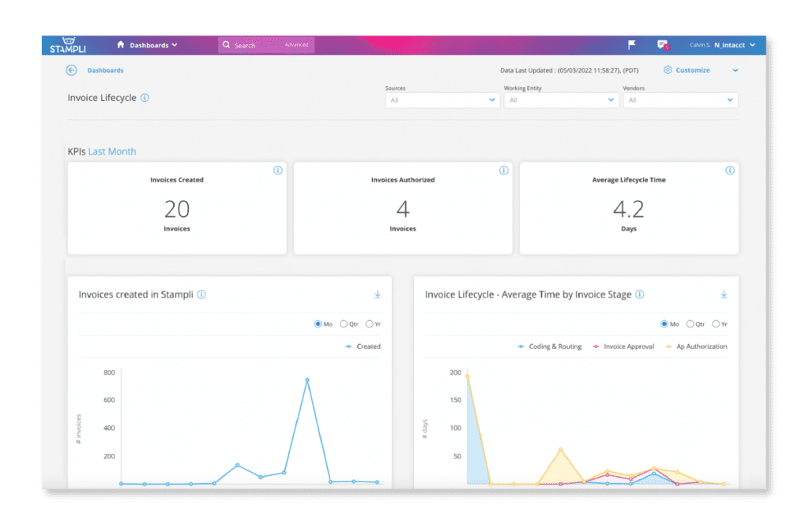Image resolution: width=809 pixels, height=532 pixels.
Task: Click the flag icon in the top bar
Action: [x=630, y=45]
